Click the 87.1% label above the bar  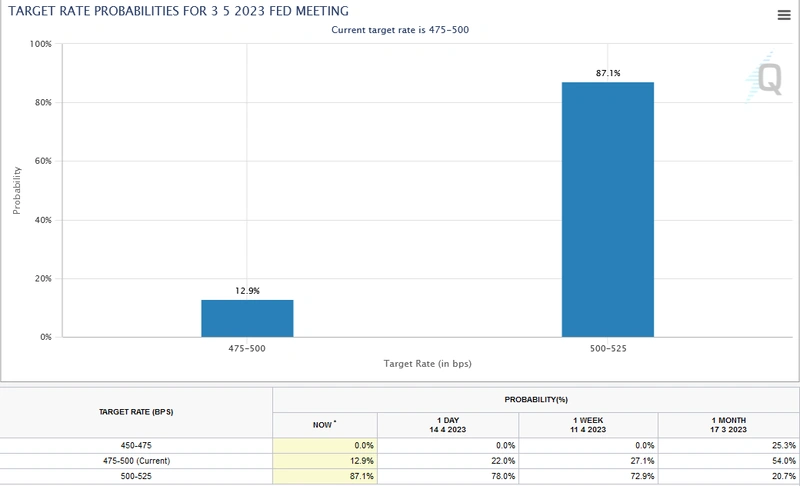click(607, 73)
